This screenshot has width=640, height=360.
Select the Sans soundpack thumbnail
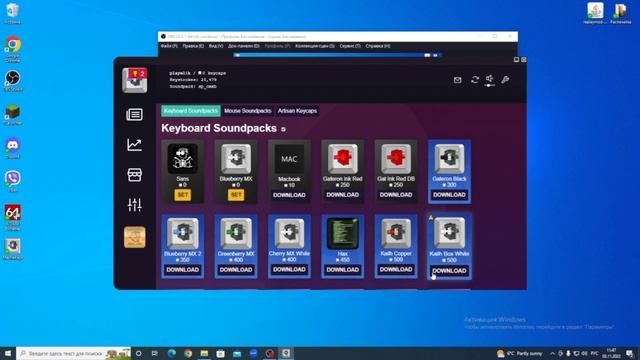pyautogui.click(x=182, y=159)
